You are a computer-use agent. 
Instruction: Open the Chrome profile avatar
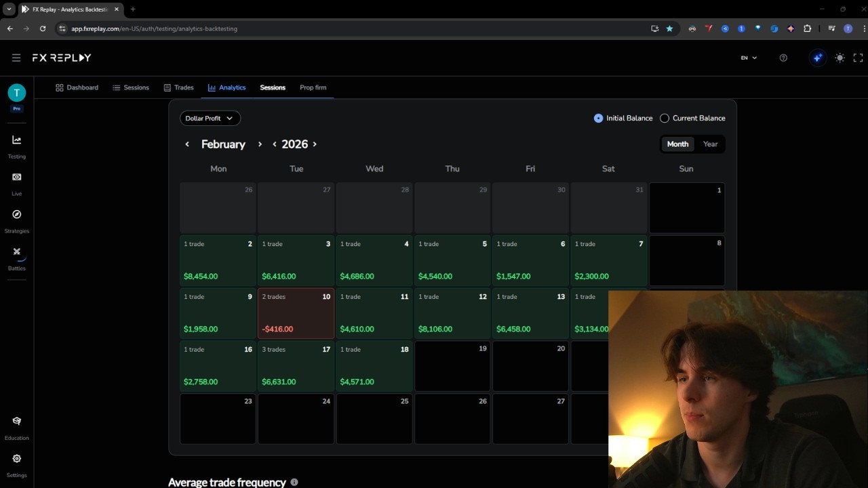pos(848,28)
